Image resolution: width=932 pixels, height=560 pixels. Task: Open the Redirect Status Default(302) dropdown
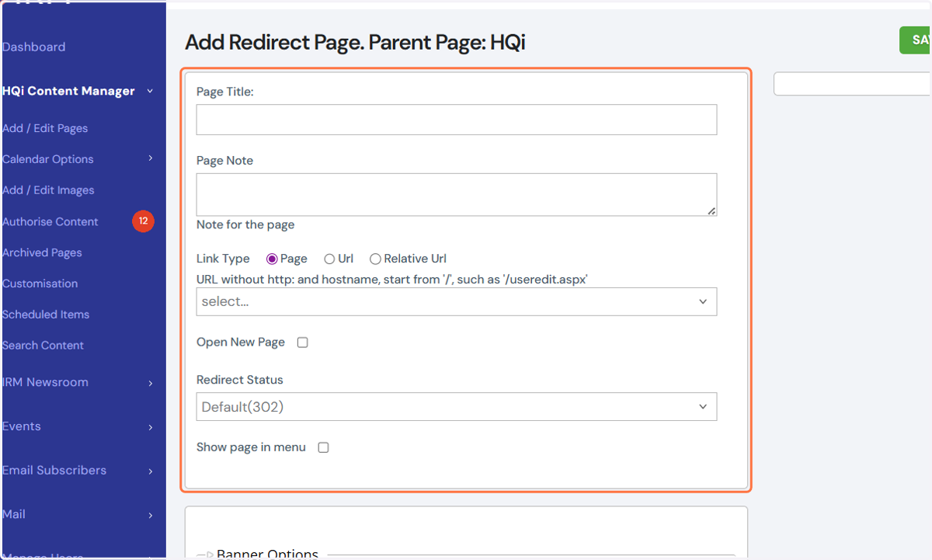457,406
